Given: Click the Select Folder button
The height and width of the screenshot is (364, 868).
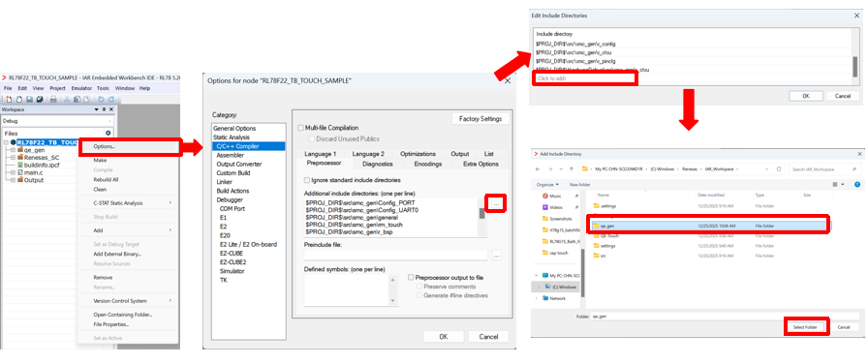Looking at the screenshot, I should pyautogui.click(x=805, y=327).
